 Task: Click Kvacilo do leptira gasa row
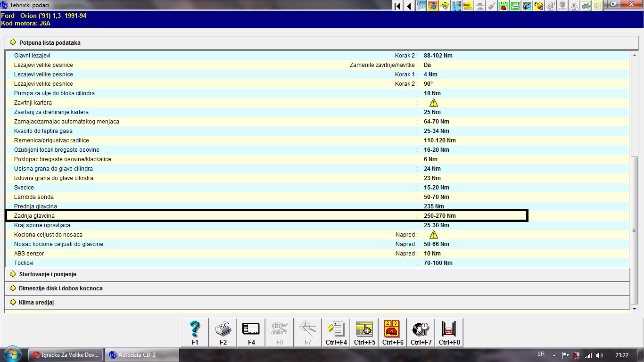click(317, 131)
